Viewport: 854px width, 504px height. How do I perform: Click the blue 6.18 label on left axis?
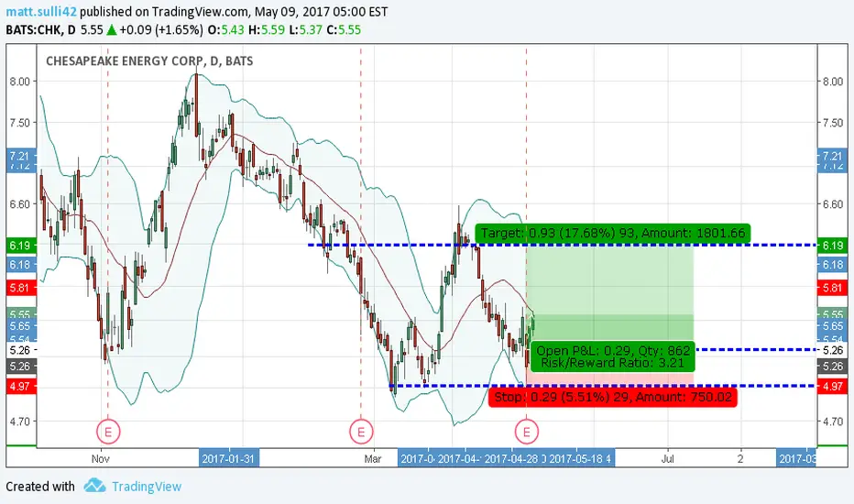coord(21,265)
